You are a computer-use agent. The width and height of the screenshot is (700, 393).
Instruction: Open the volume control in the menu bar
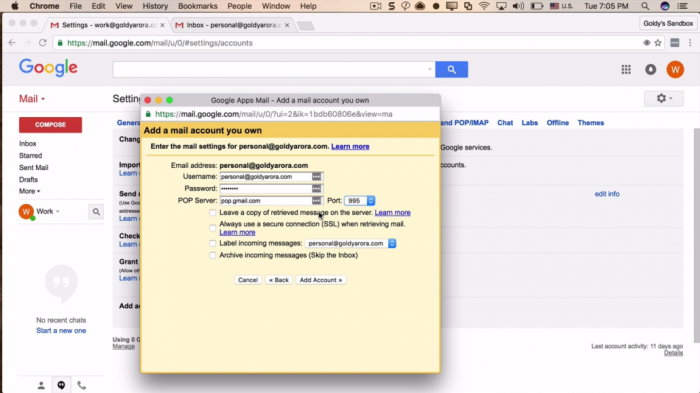click(518, 6)
